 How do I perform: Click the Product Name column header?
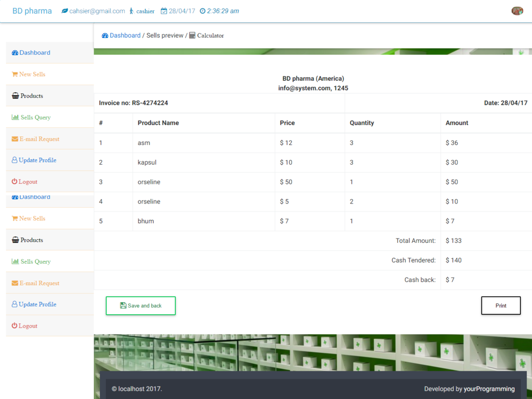pyautogui.click(x=158, y=123)
